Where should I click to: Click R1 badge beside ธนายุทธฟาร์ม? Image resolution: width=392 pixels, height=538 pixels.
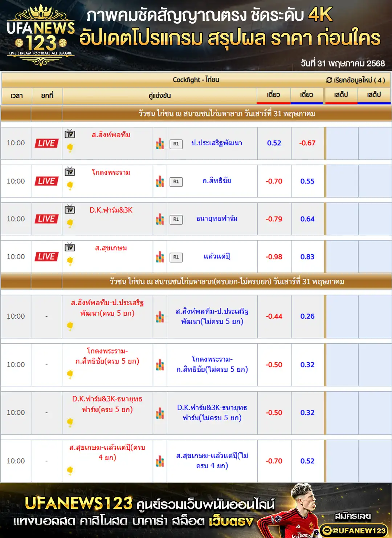[x=176, y=219]
